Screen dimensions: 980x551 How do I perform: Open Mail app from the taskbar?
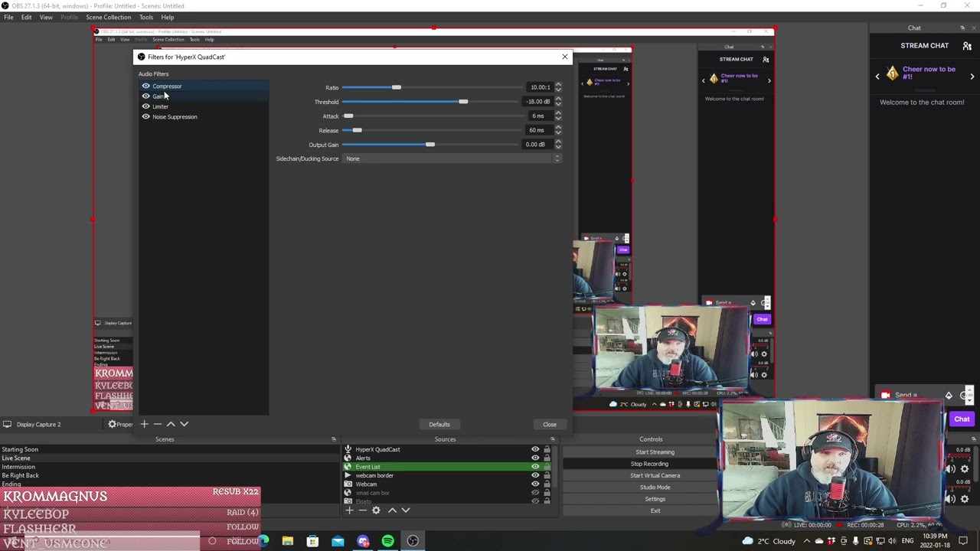338,542
